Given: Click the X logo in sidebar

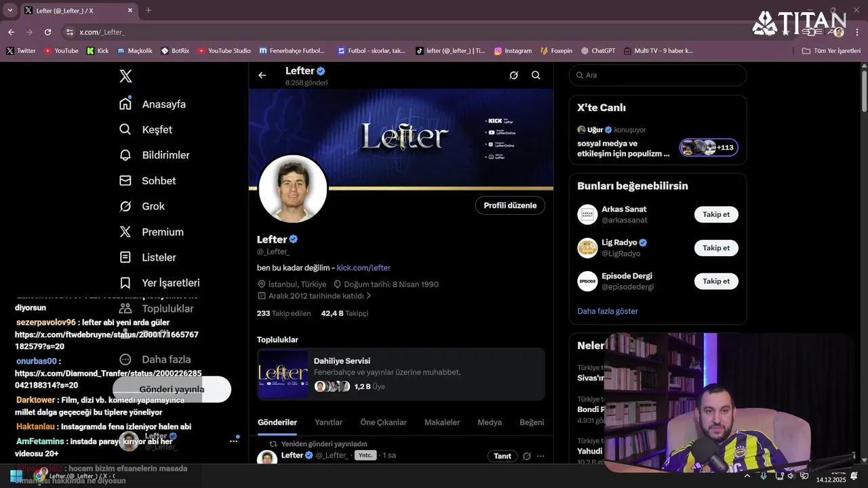Looking at the screenshot, I should (x=125, y=76).
